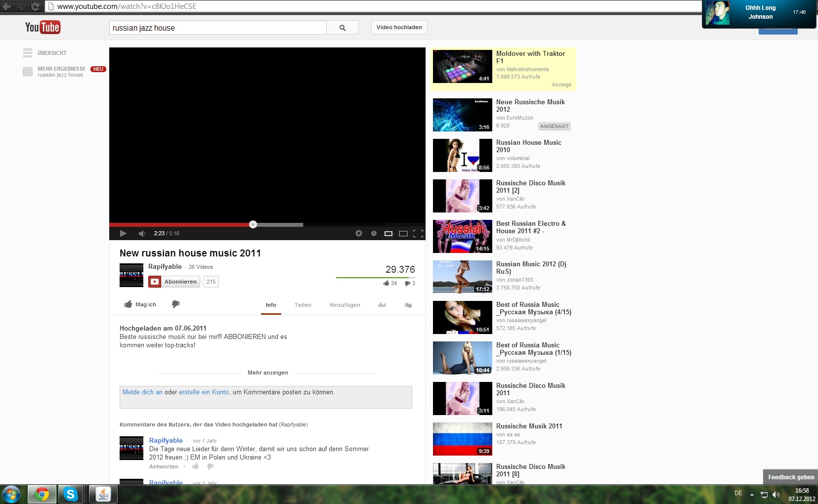Switch to large player size

(x=403, y=233)
